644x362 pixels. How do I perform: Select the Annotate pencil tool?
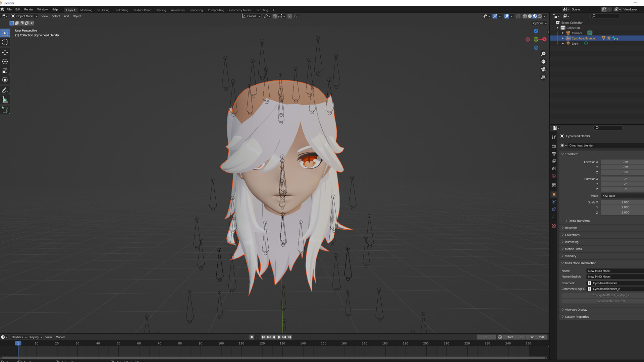(5, 90)
